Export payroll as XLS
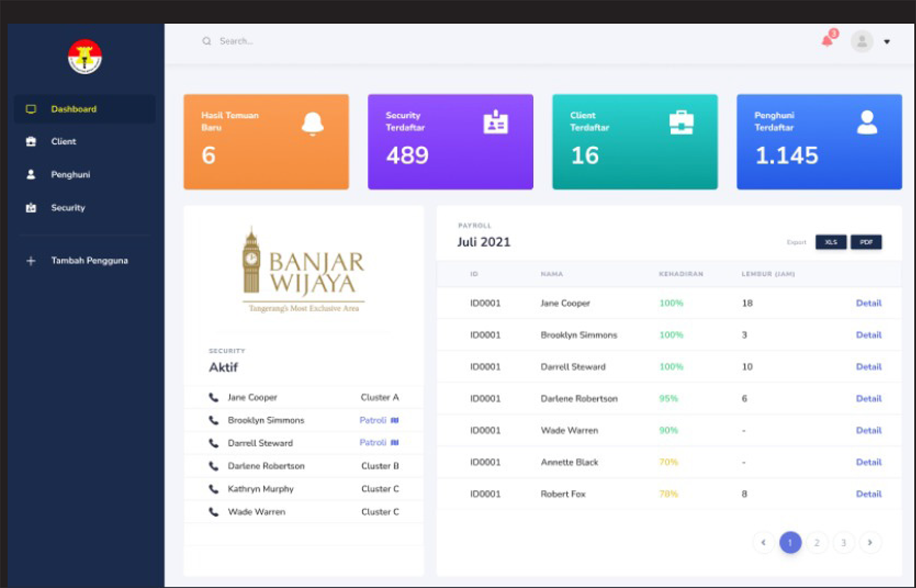Viewport: 916px width, 588px height. coord(831,242)
